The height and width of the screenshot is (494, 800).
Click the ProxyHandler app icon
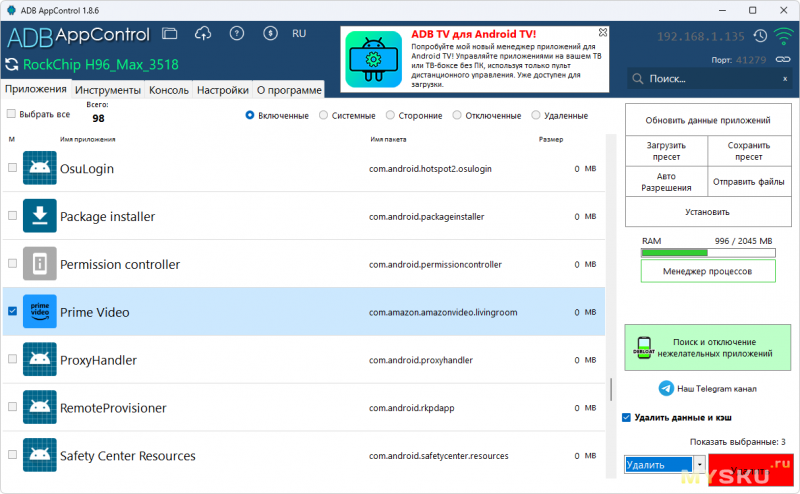[40, 359]
